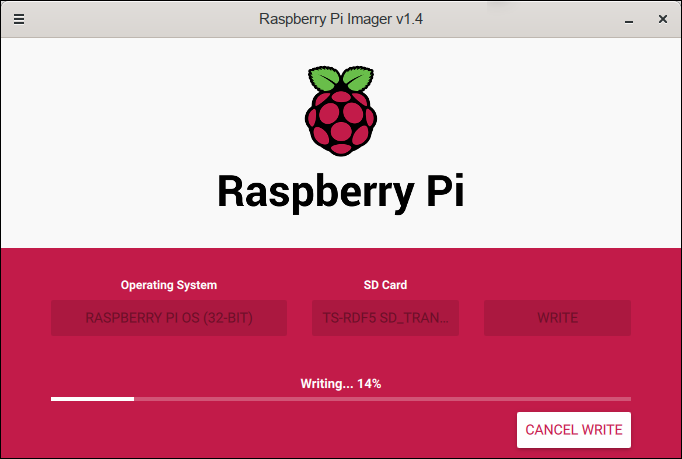
Task: Click the "Raspberry Pi Imager v1.4" title
Action: (340, 18)
